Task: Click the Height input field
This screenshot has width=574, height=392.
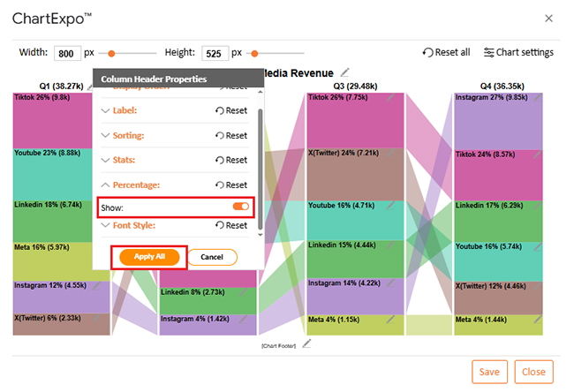Action: (x=215, y=53)
